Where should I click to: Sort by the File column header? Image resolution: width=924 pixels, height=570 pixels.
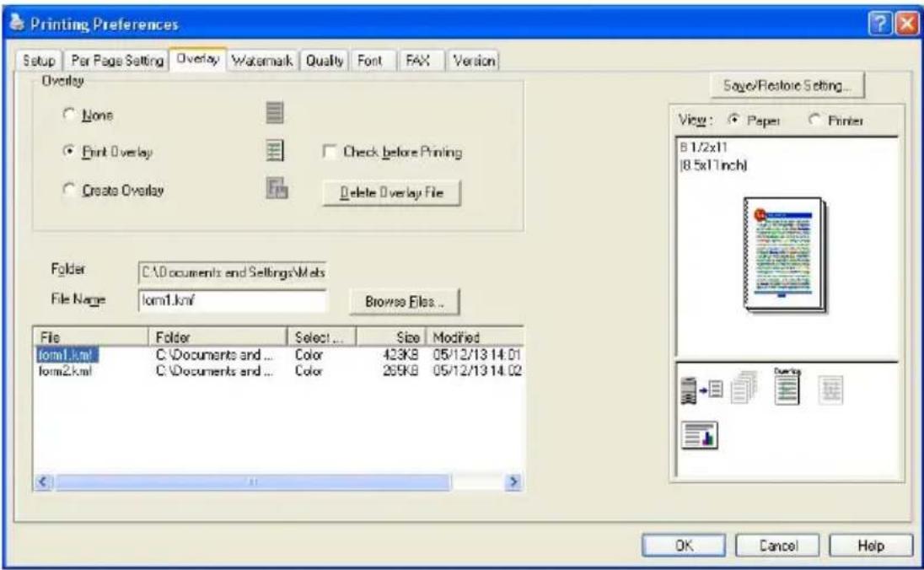[91, 337]
